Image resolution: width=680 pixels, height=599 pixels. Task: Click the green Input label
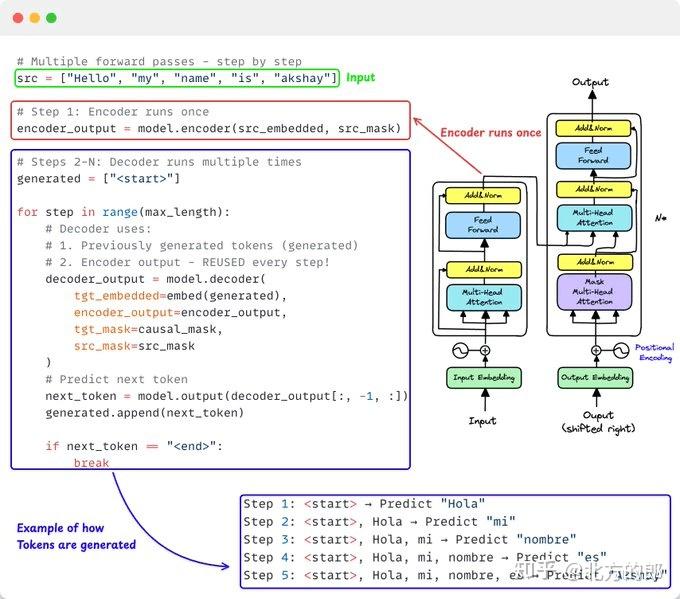pos(360,78)
